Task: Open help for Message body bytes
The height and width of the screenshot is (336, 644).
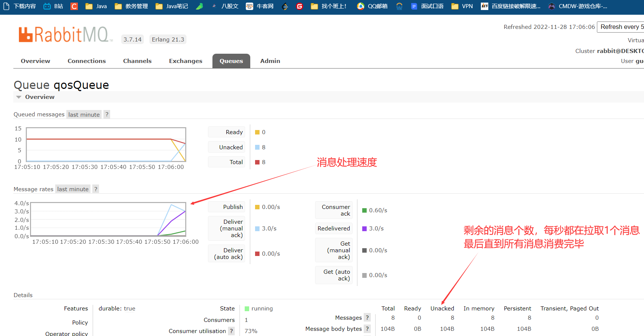Action: point(367,329)
